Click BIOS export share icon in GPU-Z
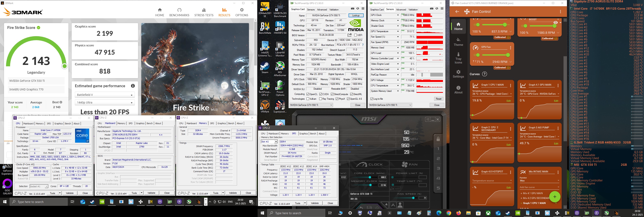 [x=350, y=35]
